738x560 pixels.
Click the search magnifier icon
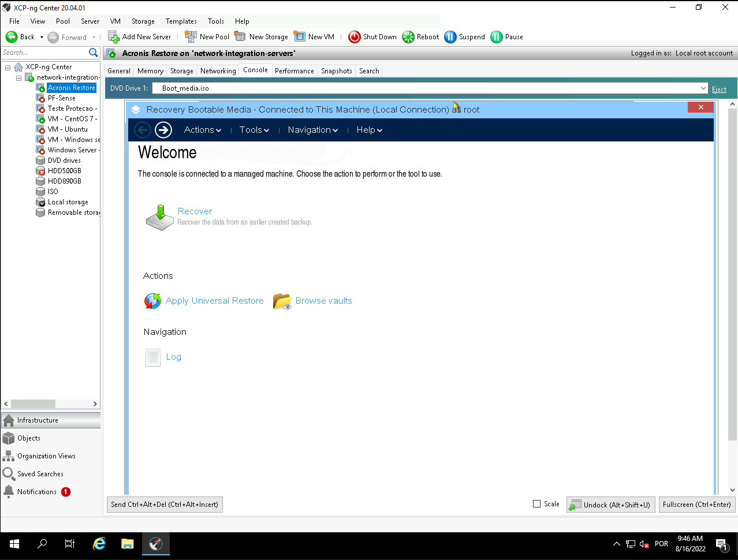(x=94, y=53)
